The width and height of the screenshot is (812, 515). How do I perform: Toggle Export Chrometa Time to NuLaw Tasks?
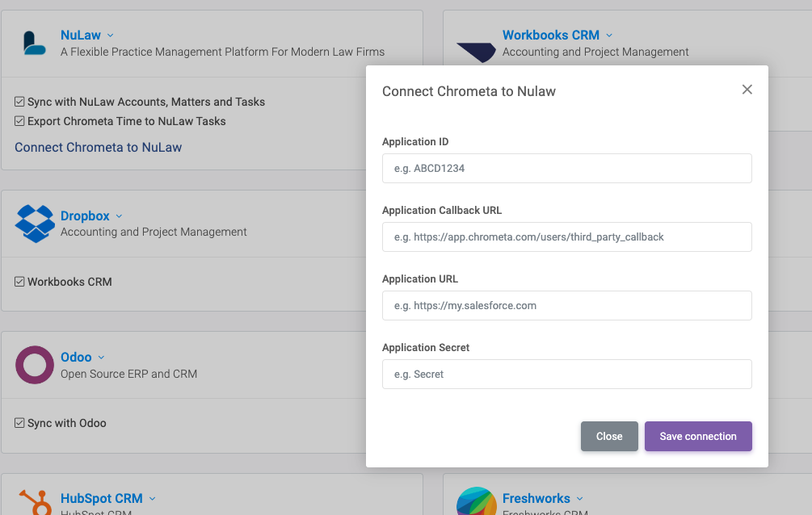pyautogui.click(x=19, y=121)
